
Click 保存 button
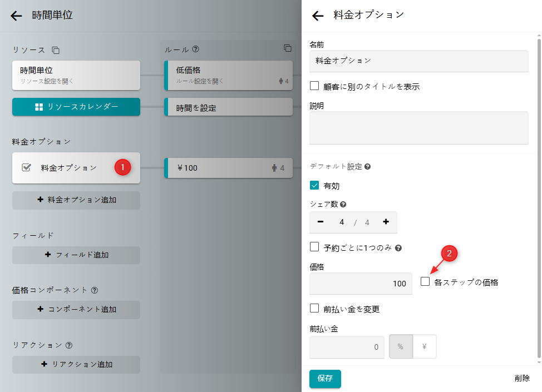coord(325,379)
